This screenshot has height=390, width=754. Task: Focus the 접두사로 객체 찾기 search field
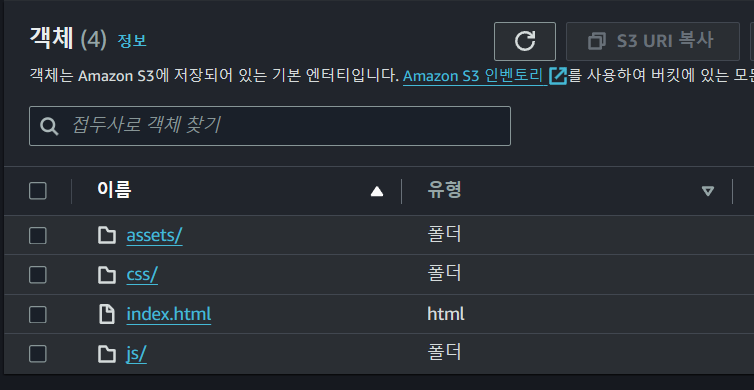(270, 126)
